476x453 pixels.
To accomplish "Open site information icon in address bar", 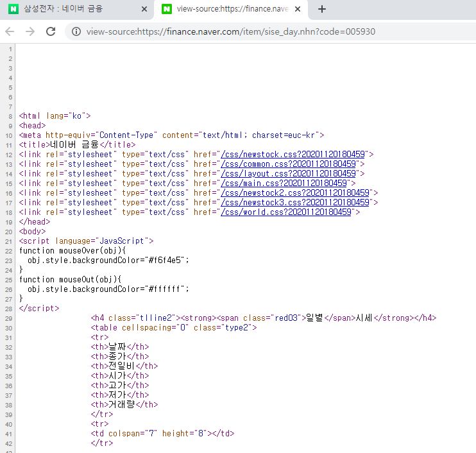I will pyautogui.click(x=76, y=31).
